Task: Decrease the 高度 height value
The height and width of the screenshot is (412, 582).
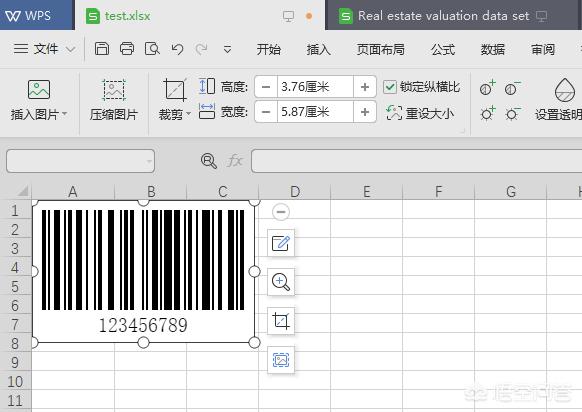Action: [x=266, y=87]
